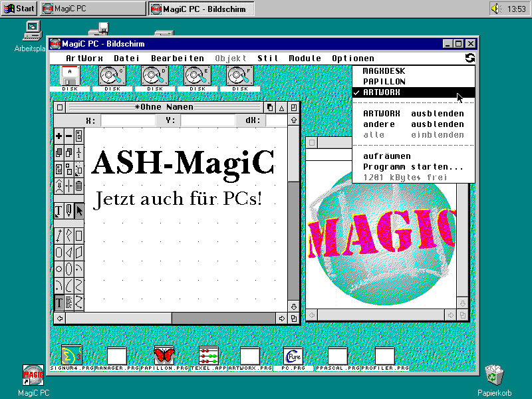This screenshot has height=399, width=532.
Task: Click the Start button on taskbar
Action: (19, 9)
